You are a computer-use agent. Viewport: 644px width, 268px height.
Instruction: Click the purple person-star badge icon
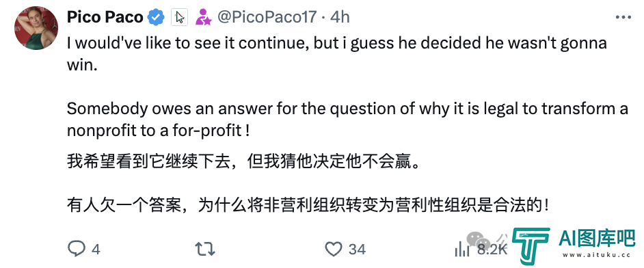coord(203,17)
